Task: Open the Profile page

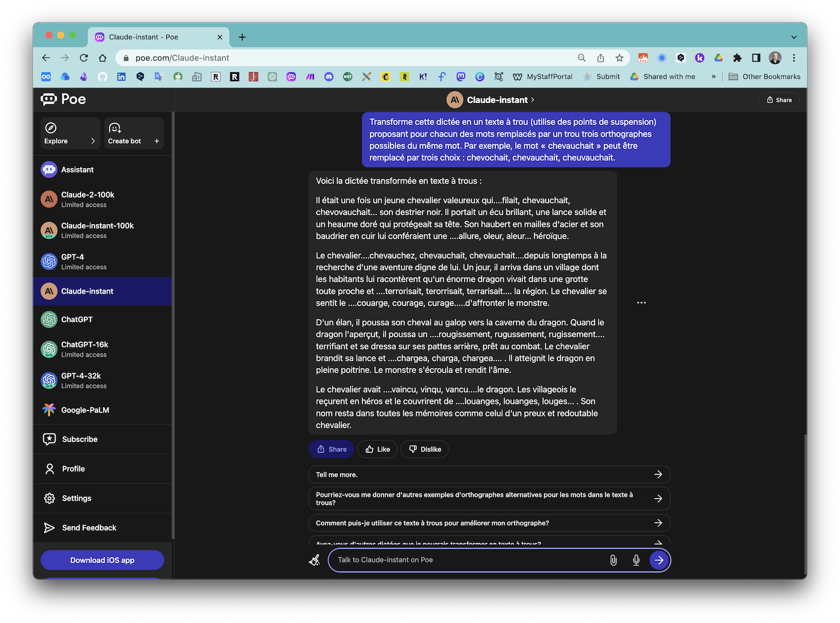Action: (102, 469)
